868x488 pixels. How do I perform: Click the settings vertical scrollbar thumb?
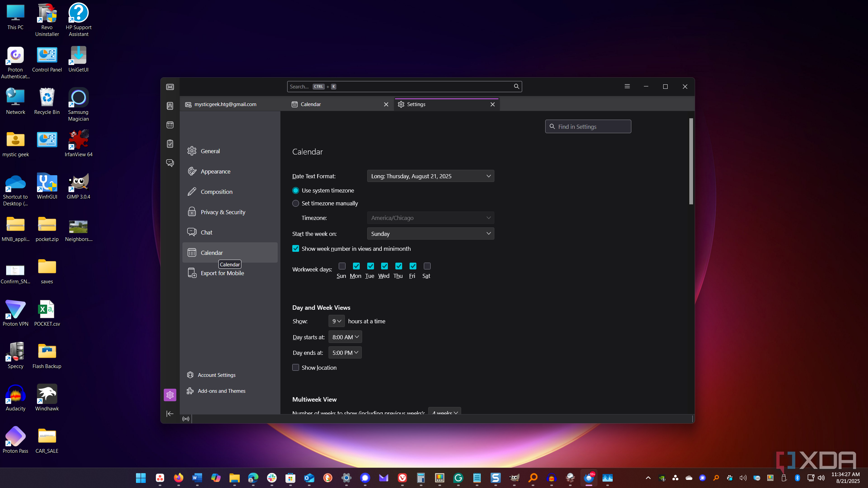[691, 161]
